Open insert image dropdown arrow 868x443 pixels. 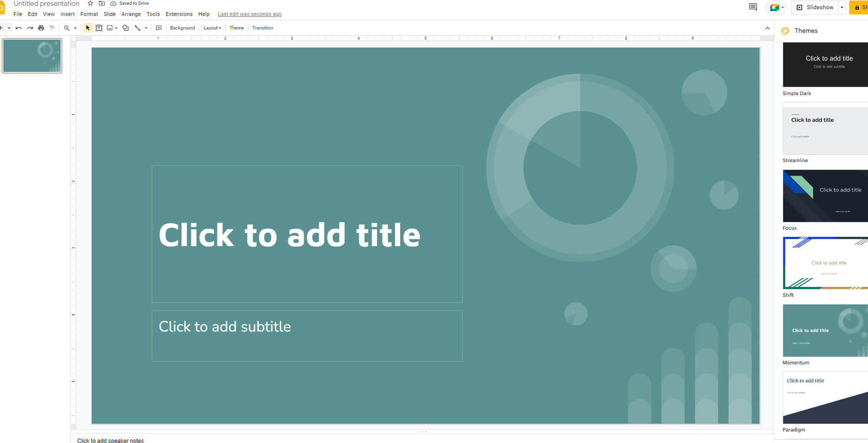pos(116,28)
